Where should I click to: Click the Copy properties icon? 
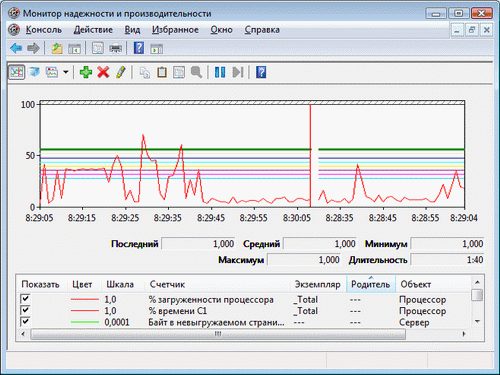144,72
